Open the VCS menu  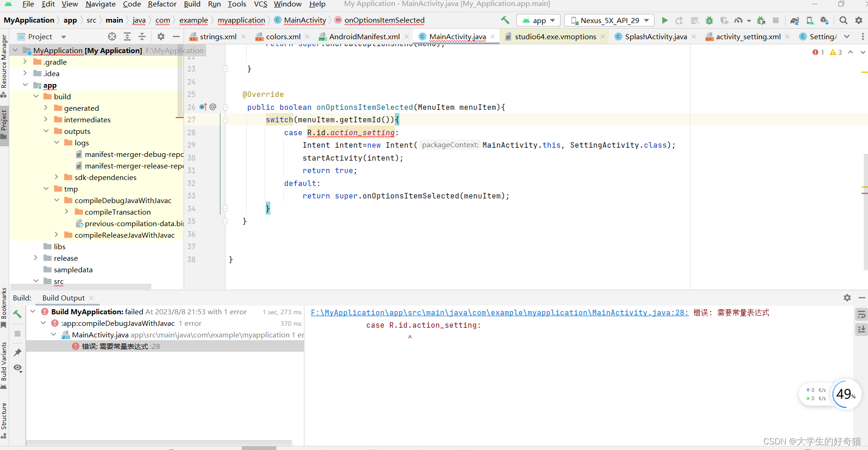pyautogui.click(x=261, y=4)
